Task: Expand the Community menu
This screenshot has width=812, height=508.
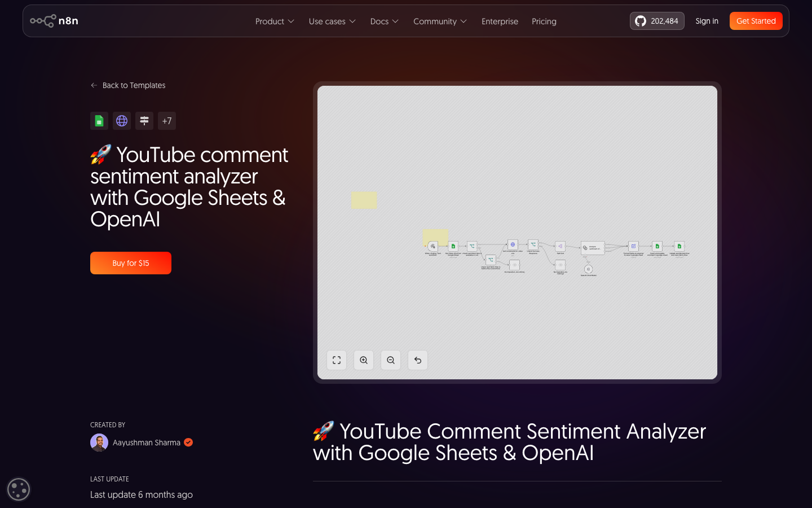Action: click(440, 21)
